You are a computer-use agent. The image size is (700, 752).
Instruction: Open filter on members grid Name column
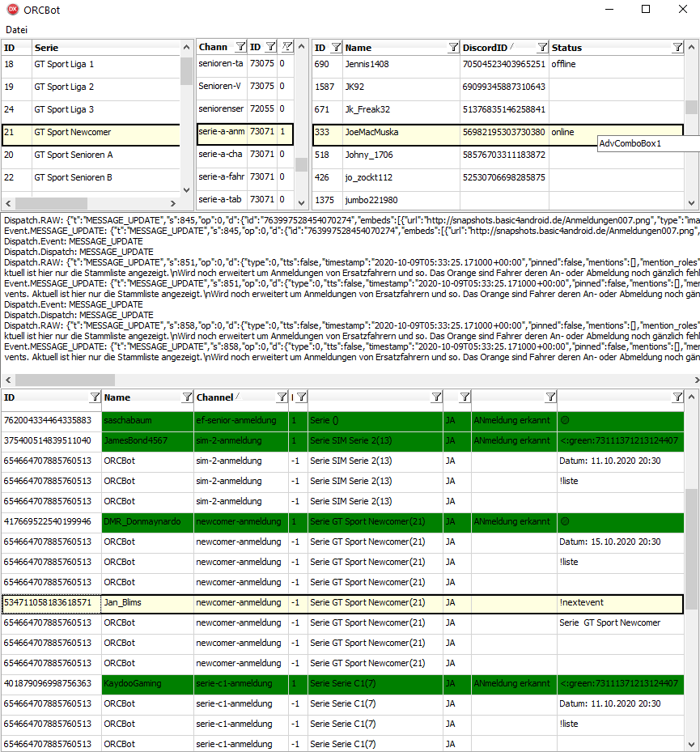coord(453,48)
